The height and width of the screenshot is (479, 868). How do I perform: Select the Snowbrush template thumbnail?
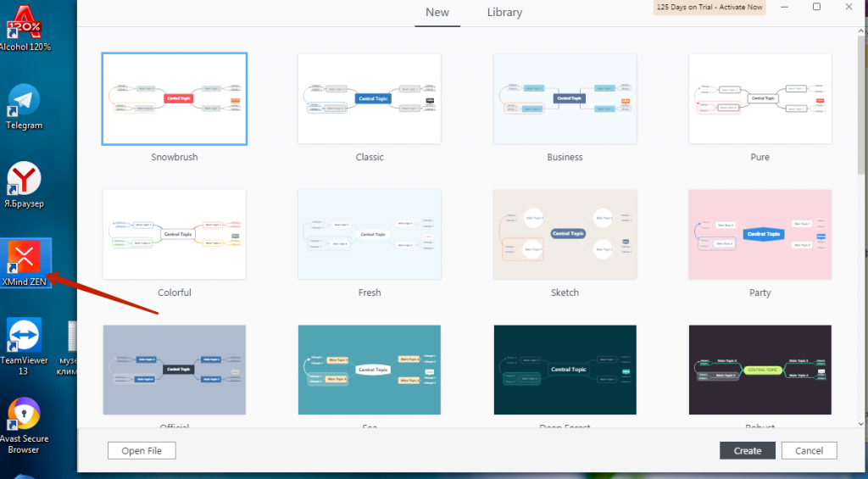coord(175,99)
